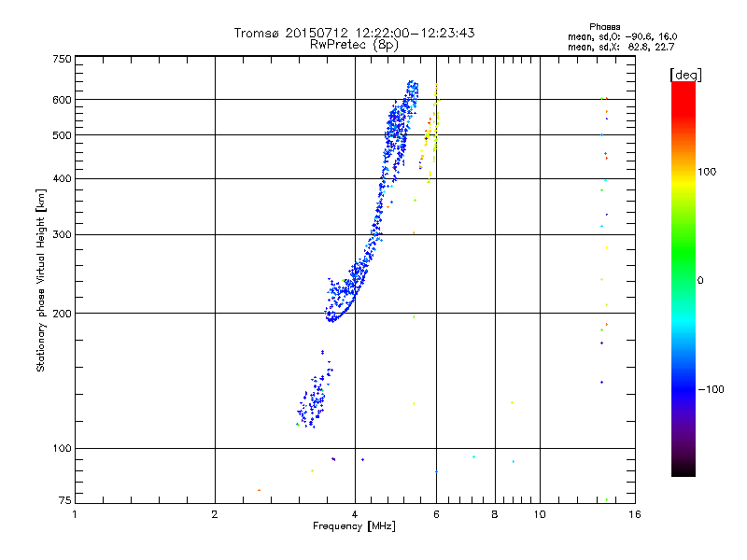Click the x-axis tick label '10'
The width and height of the screenshot is (747, 560).
(x=540, y=514)
